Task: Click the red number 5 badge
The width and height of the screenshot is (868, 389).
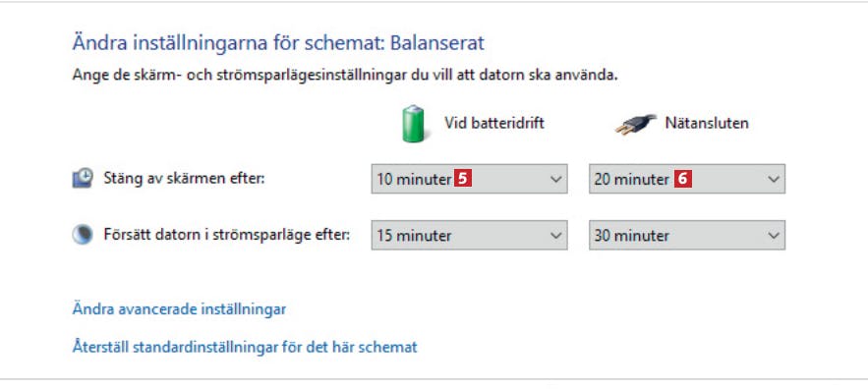Action: point(463,179)
